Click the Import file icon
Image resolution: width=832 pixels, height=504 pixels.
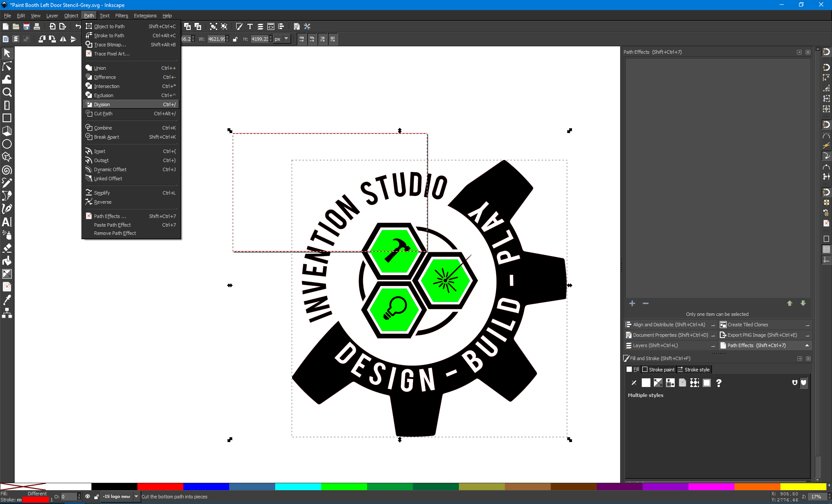tap(52, 26)
